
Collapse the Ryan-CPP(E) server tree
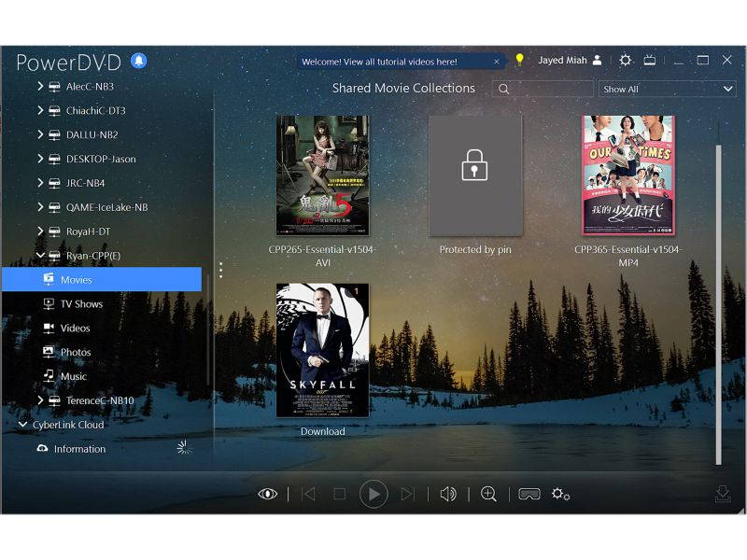point(40,255)
